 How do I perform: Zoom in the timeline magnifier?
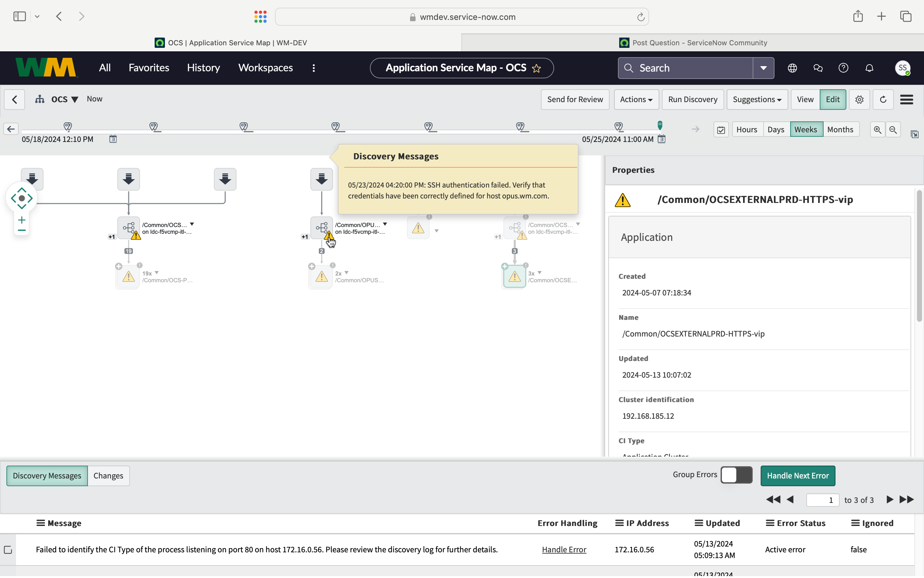click(877, 130)
